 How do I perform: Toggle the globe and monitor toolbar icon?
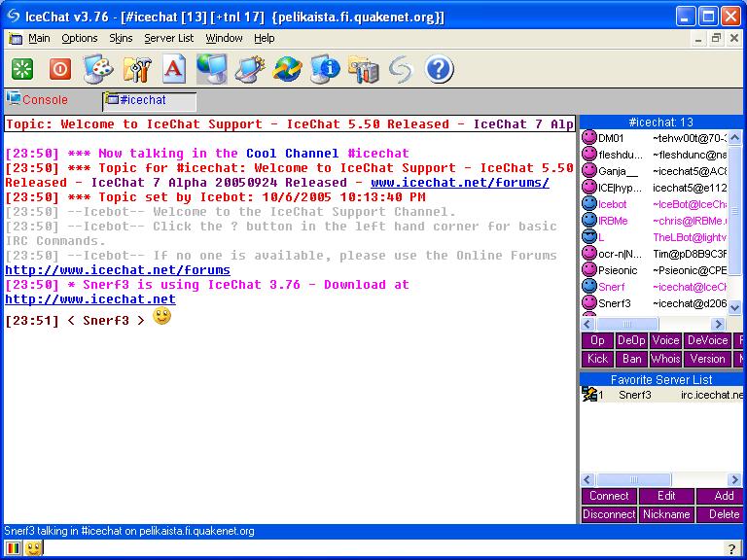tap(211, 69)
